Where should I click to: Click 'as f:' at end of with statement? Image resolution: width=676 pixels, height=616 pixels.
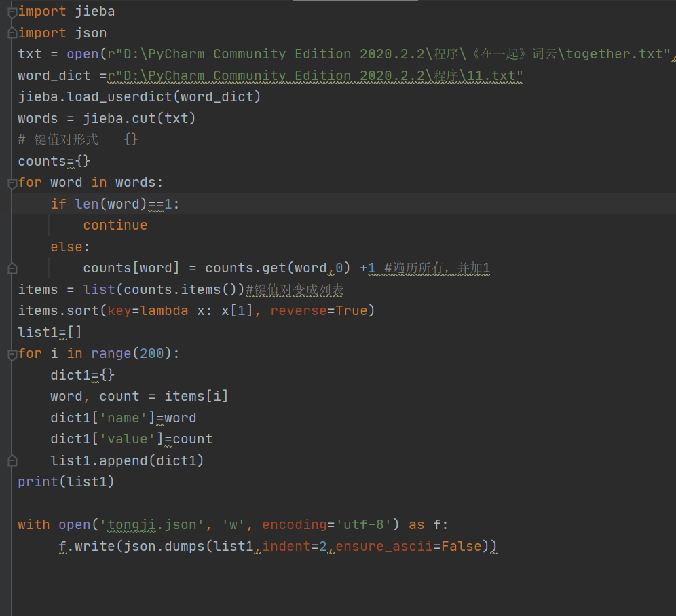coord(428,524)
